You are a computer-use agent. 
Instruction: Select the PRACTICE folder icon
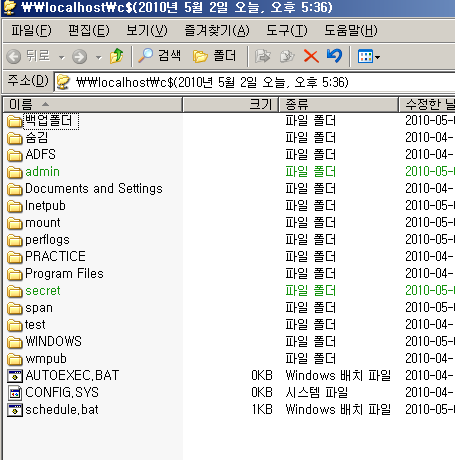(x=15, y=257)
